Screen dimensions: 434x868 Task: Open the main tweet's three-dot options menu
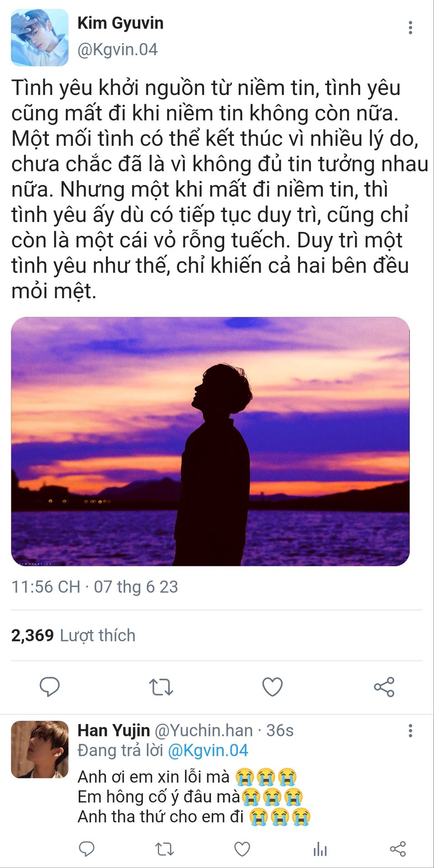tap(410, 28)
